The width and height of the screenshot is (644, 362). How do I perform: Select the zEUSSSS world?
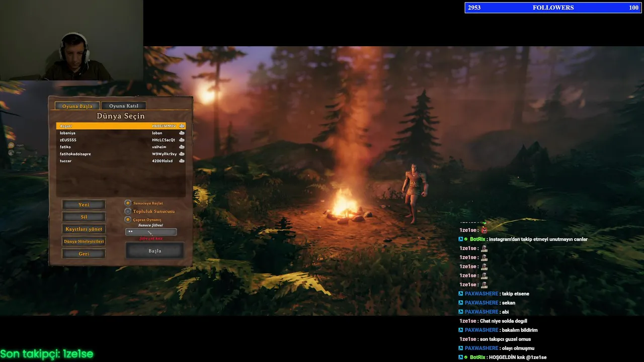click(x=121, y=140)
